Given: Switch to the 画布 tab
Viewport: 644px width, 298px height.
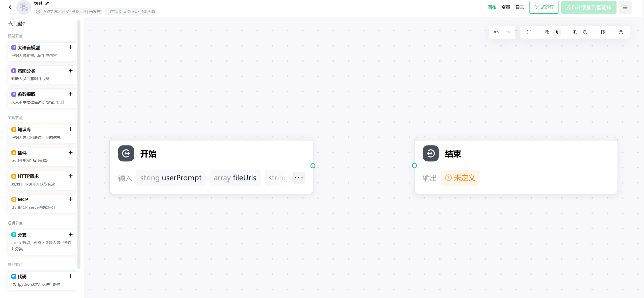Looking at the screenshot, I should 492,7.
